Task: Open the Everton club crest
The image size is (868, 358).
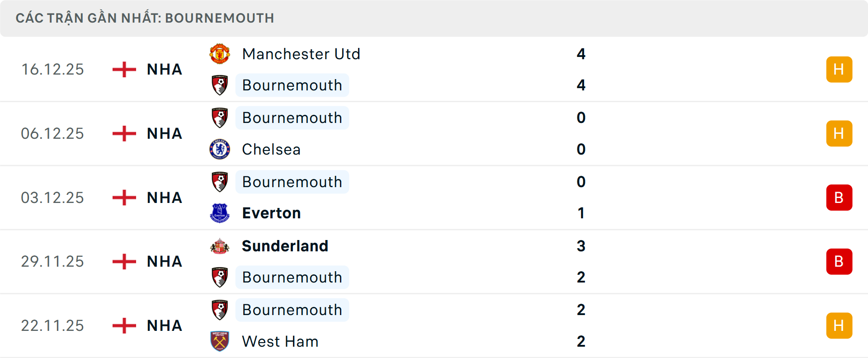Action: pos(220,213)
